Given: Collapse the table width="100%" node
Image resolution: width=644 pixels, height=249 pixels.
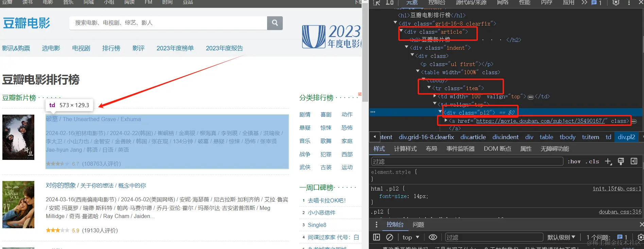Looking at the screenshot, I should pyautogui.click(x=418, y=71).
